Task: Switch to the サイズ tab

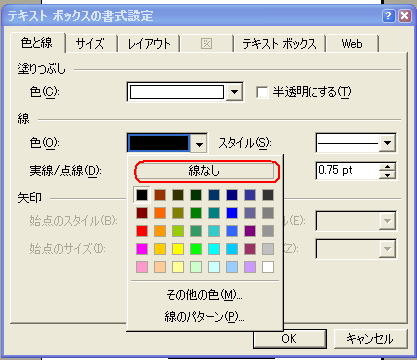Action: (90, 44)
